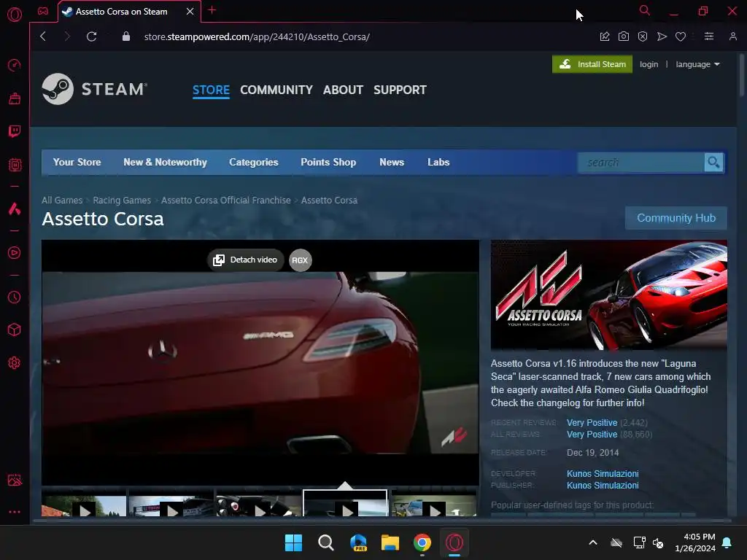Open ABOUT top navigation item

pos(343,90)
